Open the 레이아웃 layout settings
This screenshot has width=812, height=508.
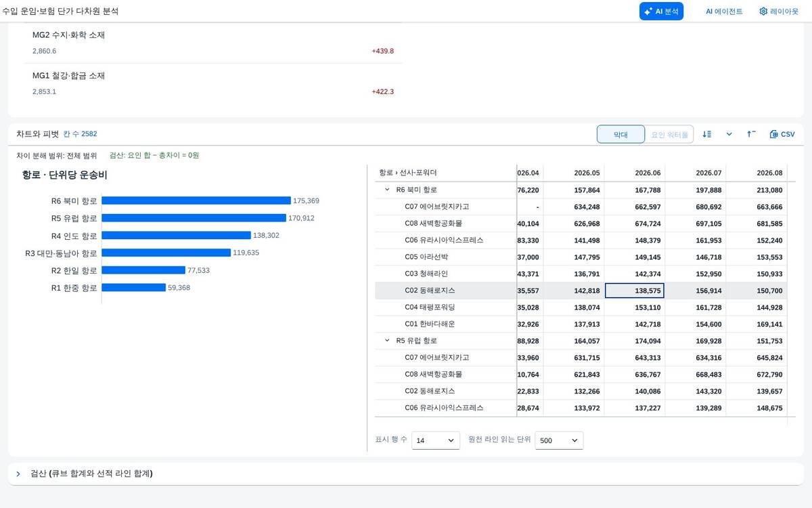point(779,12)
